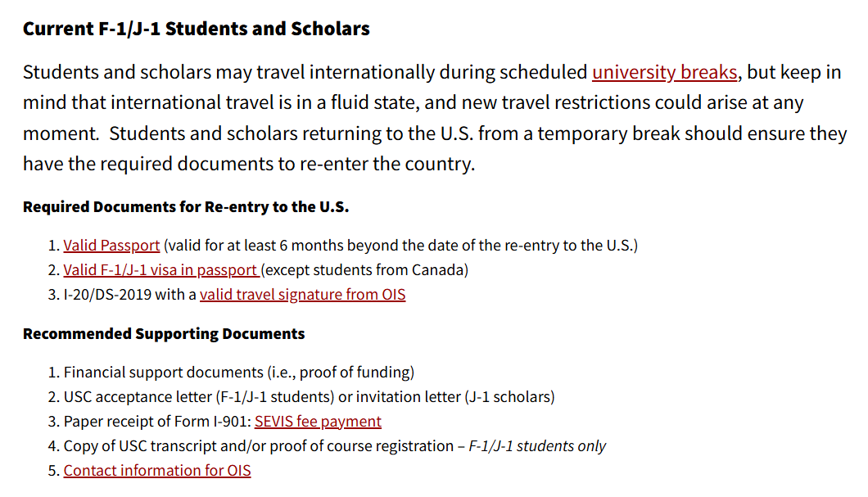Visit the Contact information for OIS link

157,471
